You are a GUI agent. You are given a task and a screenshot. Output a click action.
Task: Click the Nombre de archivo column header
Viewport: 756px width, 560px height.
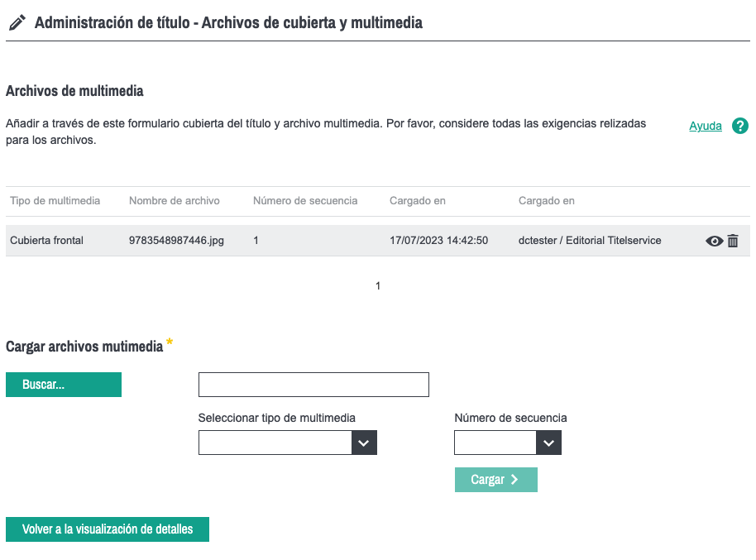tap(174, 201)
